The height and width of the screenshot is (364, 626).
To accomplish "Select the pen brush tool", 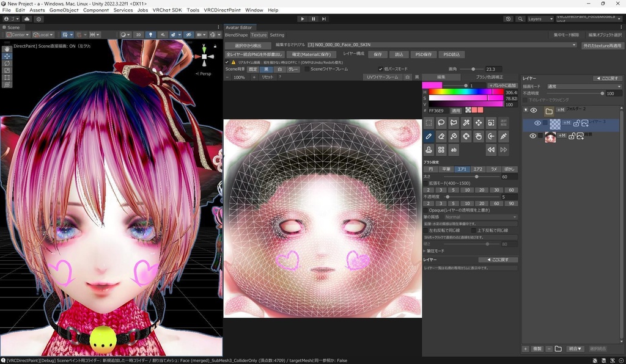I will [429, 136].
